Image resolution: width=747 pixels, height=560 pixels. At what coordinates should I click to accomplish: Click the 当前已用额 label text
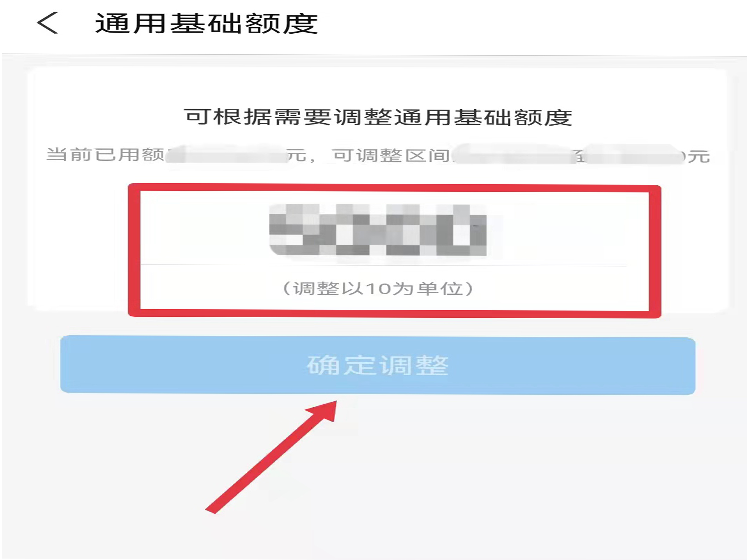[105, 155]
